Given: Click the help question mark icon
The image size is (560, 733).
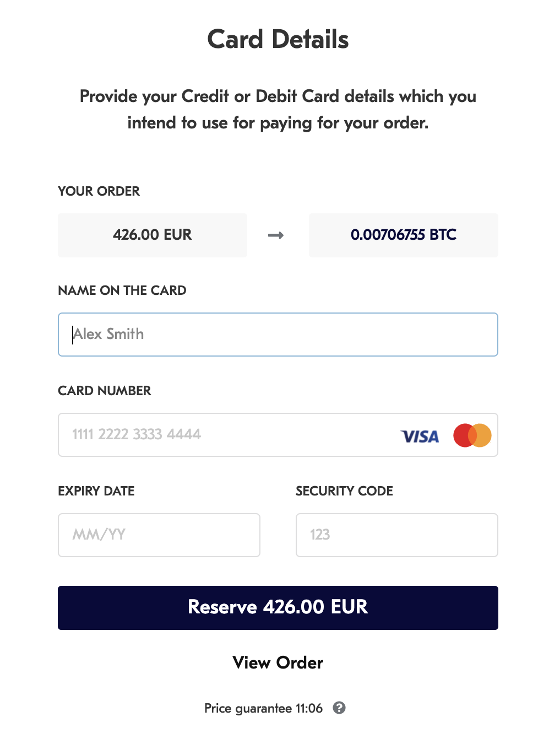Looking at the screenshot, I should [x=339, y=708].
